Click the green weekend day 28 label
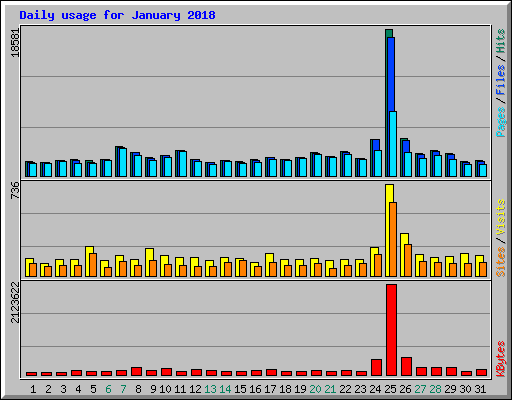The width and height of the screenshot is (512, 400). (435, 389)
